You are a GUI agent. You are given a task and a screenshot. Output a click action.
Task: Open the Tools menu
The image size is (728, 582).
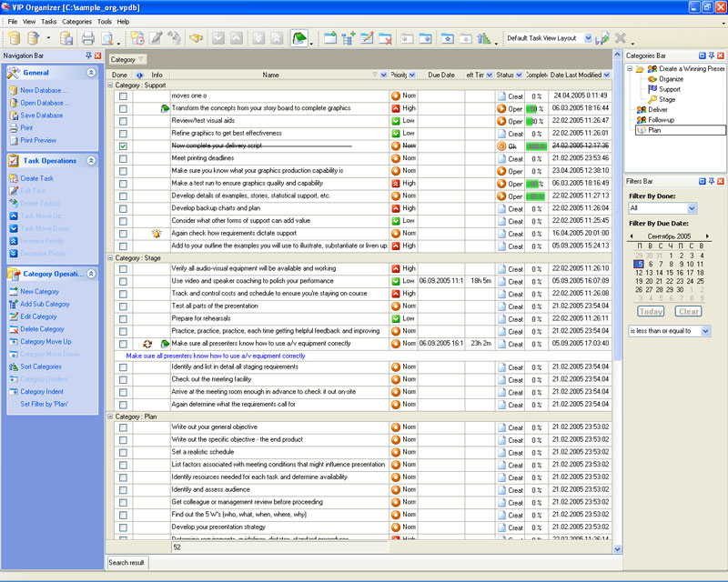click(105, 21)
